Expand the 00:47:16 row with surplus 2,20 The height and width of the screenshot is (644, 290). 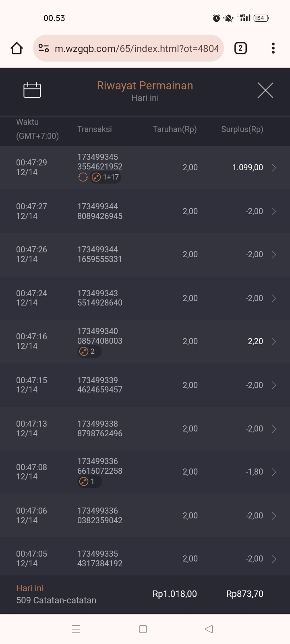pyautogui.click(x=274, y=342)
